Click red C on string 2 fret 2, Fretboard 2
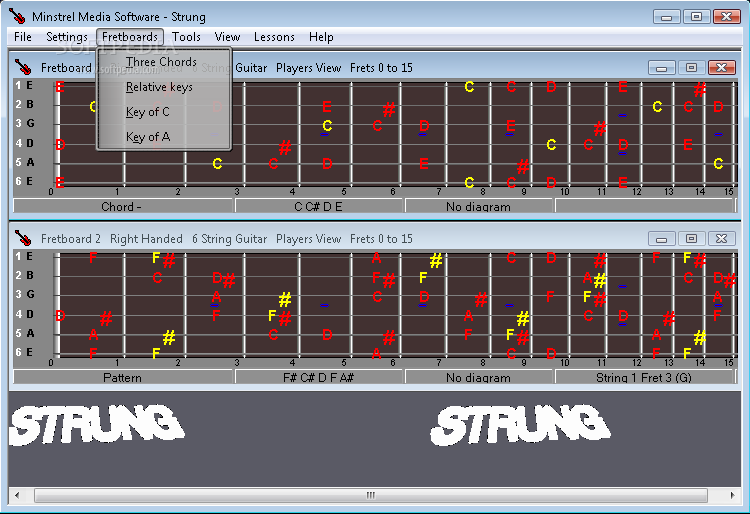This screenshot has height=514, width=750. (157, 277)
